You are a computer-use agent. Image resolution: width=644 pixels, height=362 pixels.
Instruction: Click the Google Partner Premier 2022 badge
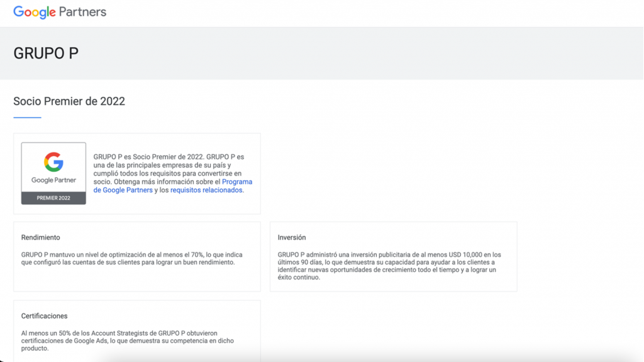[x=53, y=173]
